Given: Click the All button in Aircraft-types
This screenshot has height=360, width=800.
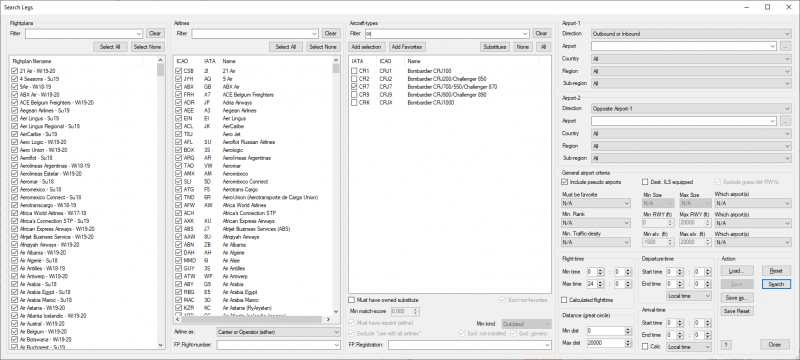Looking at the screenshot, I should [543, 47].
